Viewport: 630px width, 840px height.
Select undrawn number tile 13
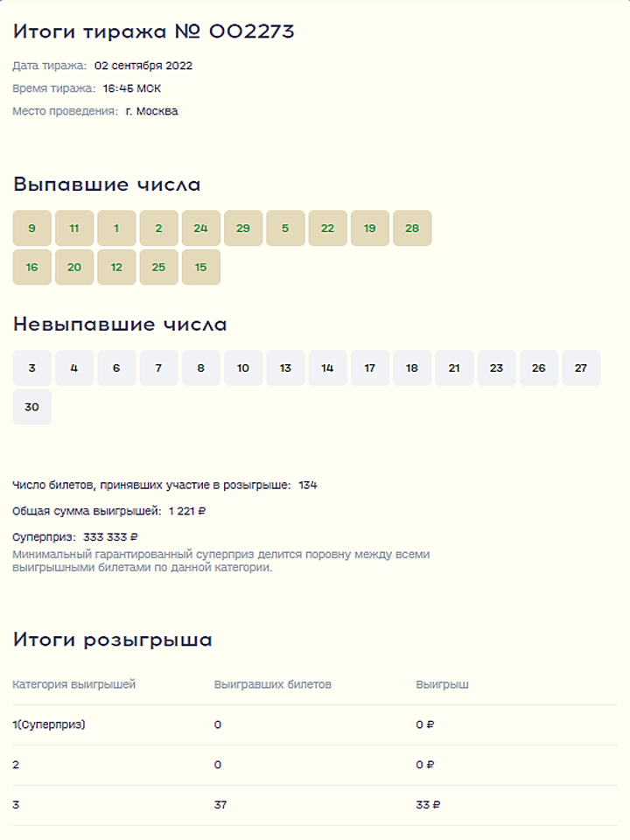pos(285,368)
